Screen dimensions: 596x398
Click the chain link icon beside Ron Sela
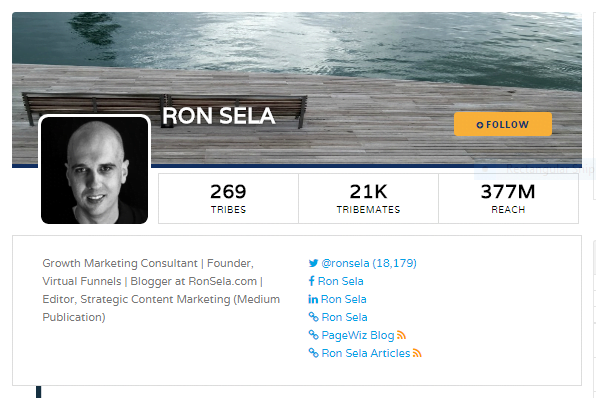(314, 317)
